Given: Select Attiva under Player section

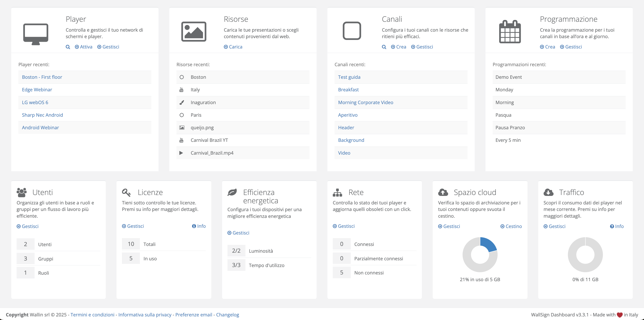Looking at the screenshot, I should point(84,47).
